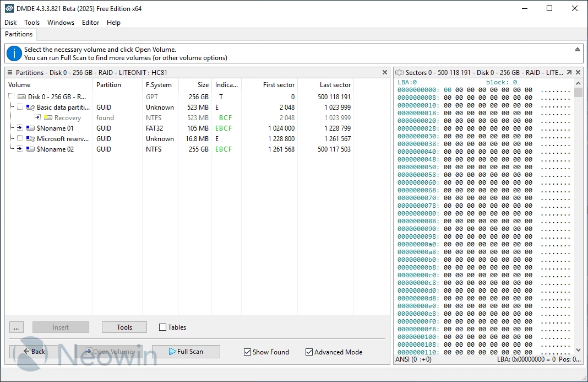Click the "255 GB" size cell
588x382 pixels.
point(199,149)
